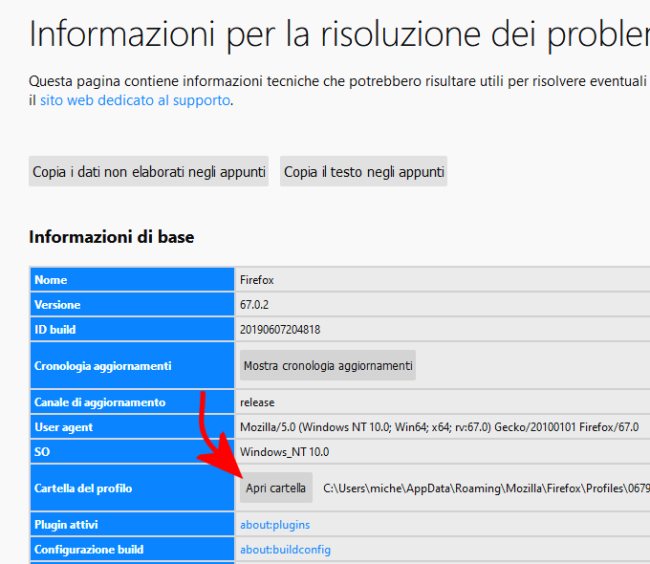Click the 'Apri cartella' button
Screen dimensions: 650x564
(276, 488)
